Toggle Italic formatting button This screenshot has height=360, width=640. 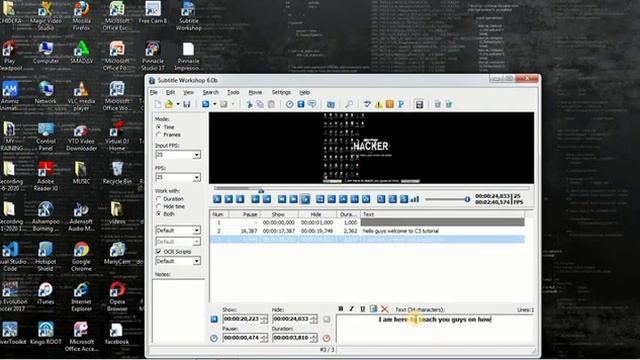(x=351, y=309)
